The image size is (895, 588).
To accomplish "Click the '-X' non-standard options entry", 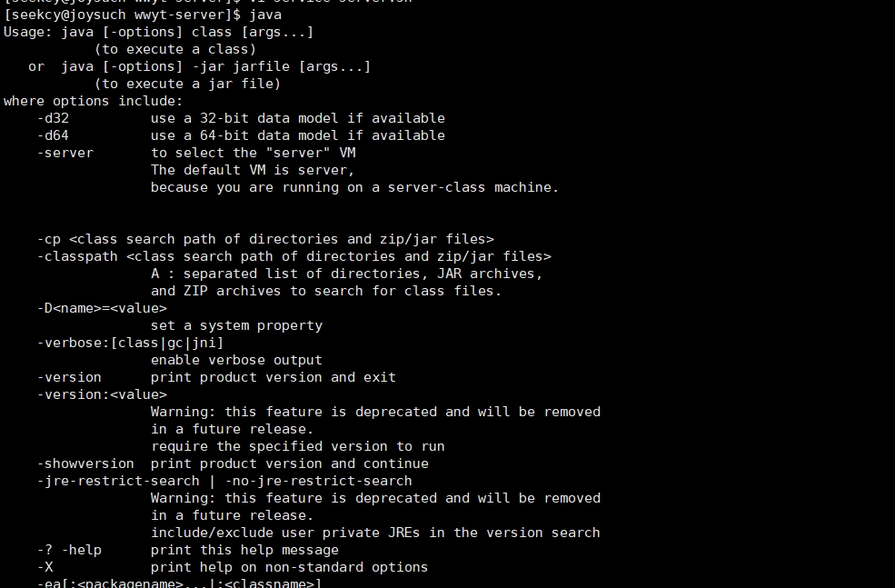I will click(45, 567).
